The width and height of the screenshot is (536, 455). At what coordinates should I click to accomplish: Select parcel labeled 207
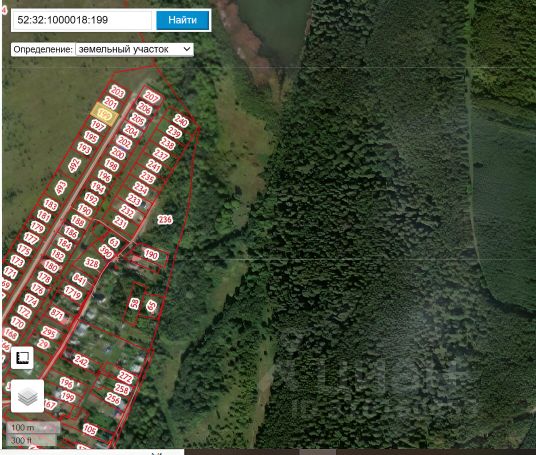click(x=152, y=97)
